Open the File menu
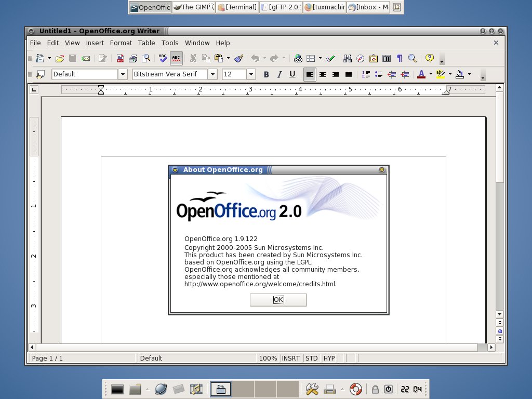This screenshot has width=532, height=399. (35, 43)
